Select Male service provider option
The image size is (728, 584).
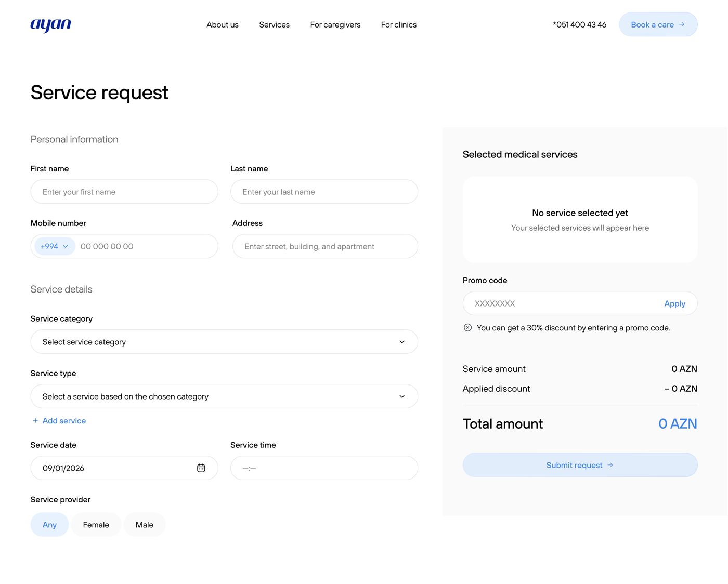145,525
